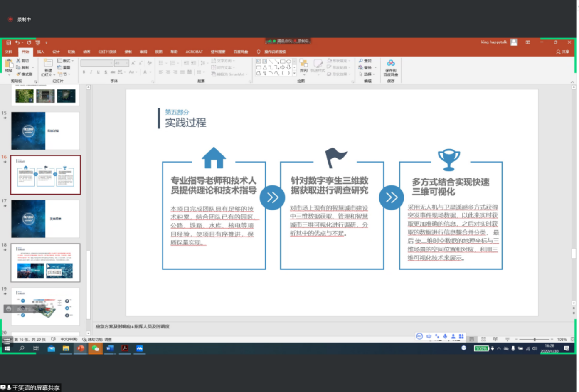Open the Arrange (排列) tool
The image size is (579, 392).
click(304, 66)
